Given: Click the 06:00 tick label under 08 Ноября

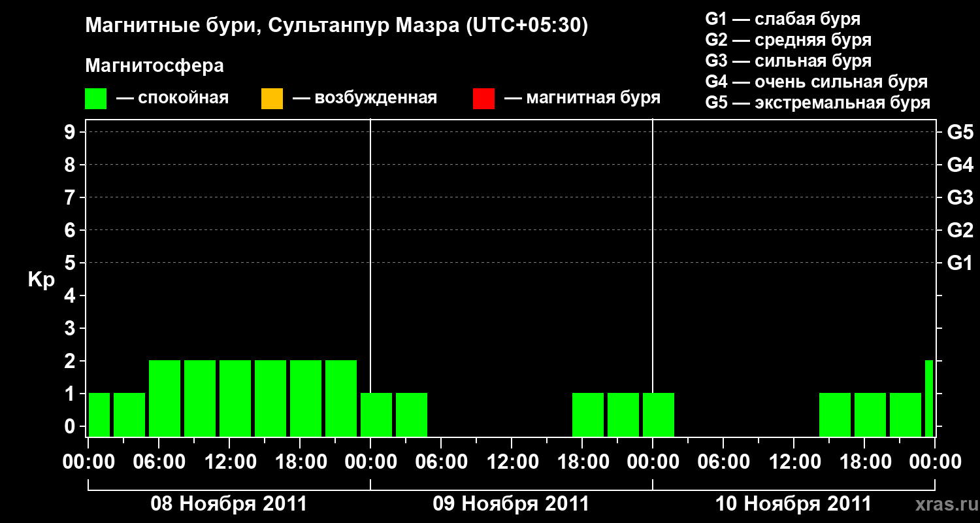Looking at the screenshot, I should click(159, 462).
